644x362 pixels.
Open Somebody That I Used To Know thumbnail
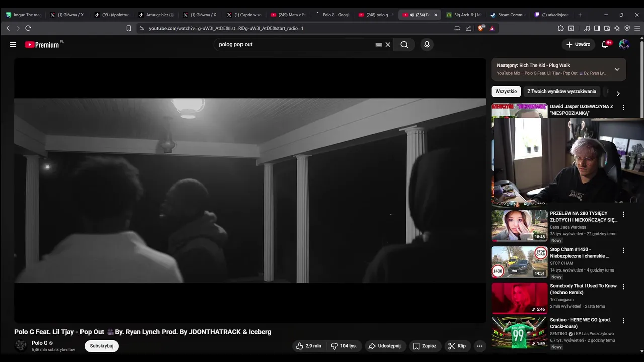tap(519, 298)
